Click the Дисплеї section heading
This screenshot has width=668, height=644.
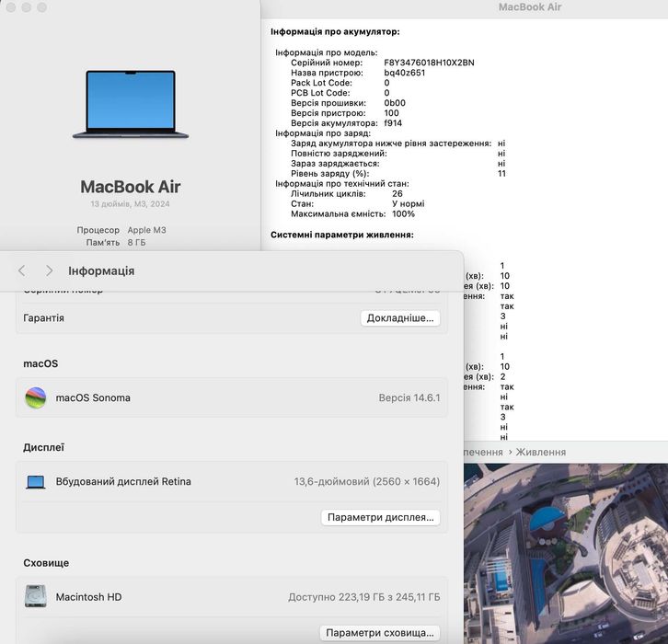point(43,448)
